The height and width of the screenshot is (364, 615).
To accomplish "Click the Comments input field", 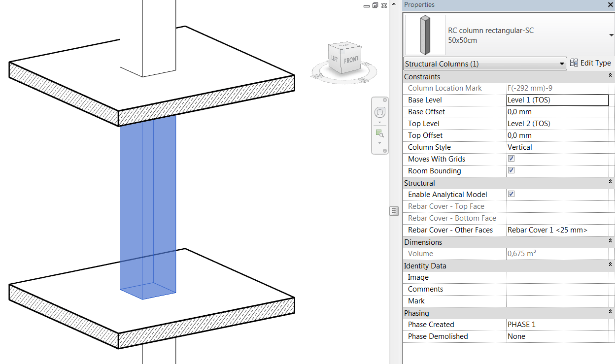I will coord(557,289).
